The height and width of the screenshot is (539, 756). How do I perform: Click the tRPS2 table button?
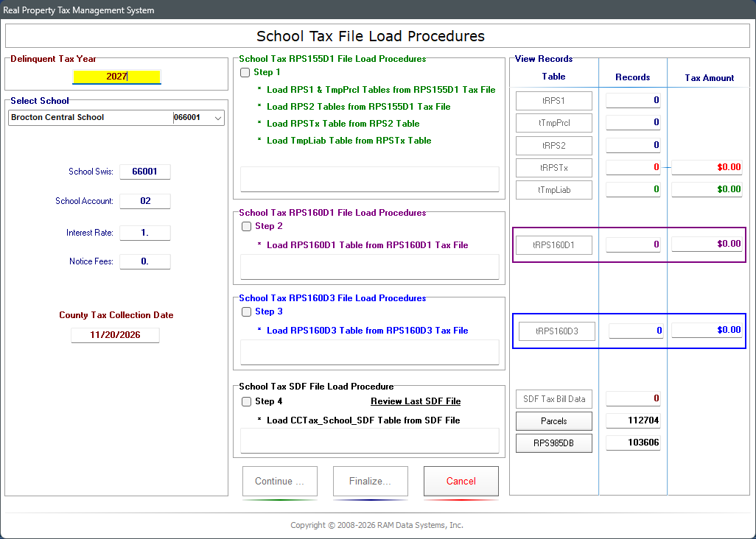click(554, 146)
